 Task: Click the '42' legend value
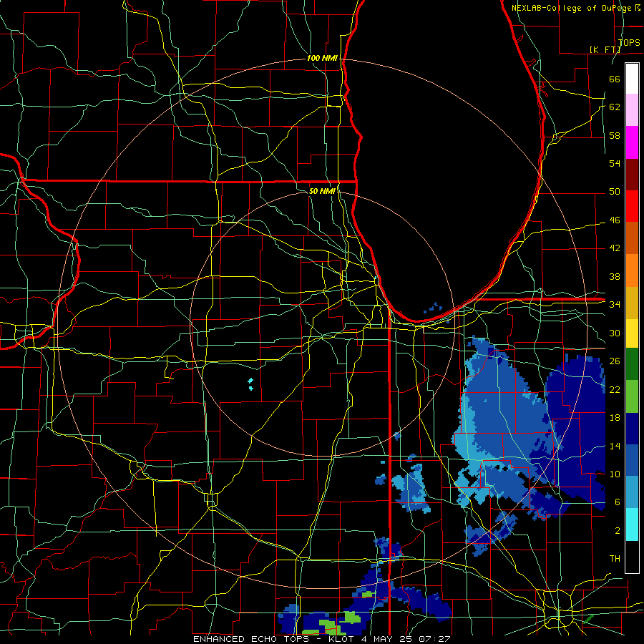[x=615, y=248]
